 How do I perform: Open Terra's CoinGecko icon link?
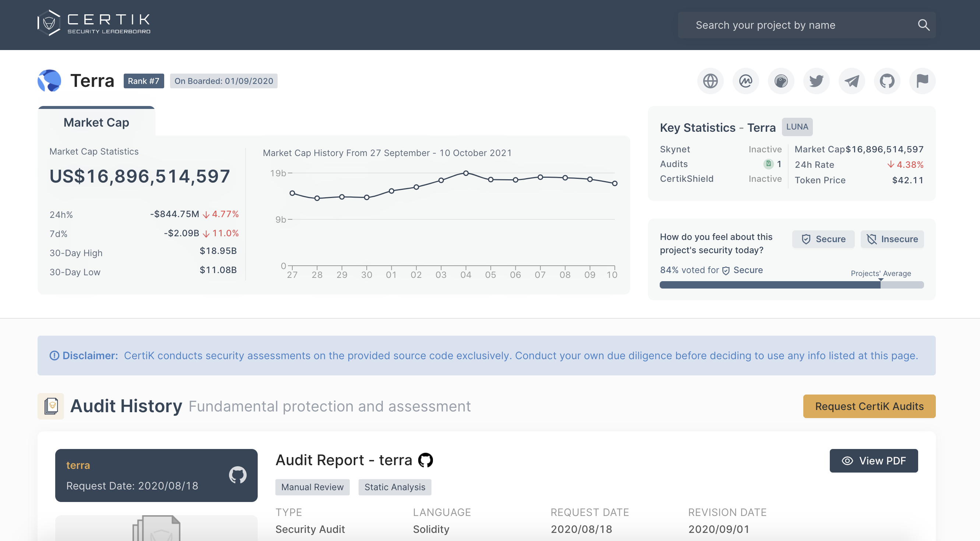pyautogui.click(x=781, y=81)
